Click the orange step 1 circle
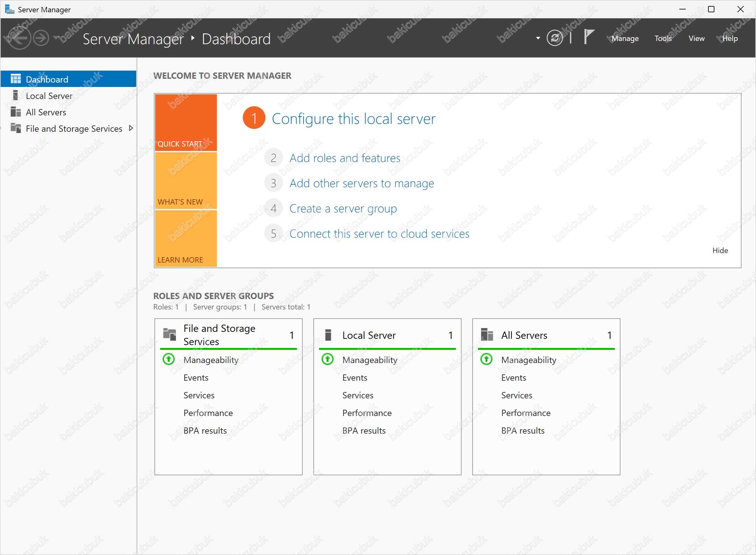Viewport: 756px width, 555px height. click(254, 118)
